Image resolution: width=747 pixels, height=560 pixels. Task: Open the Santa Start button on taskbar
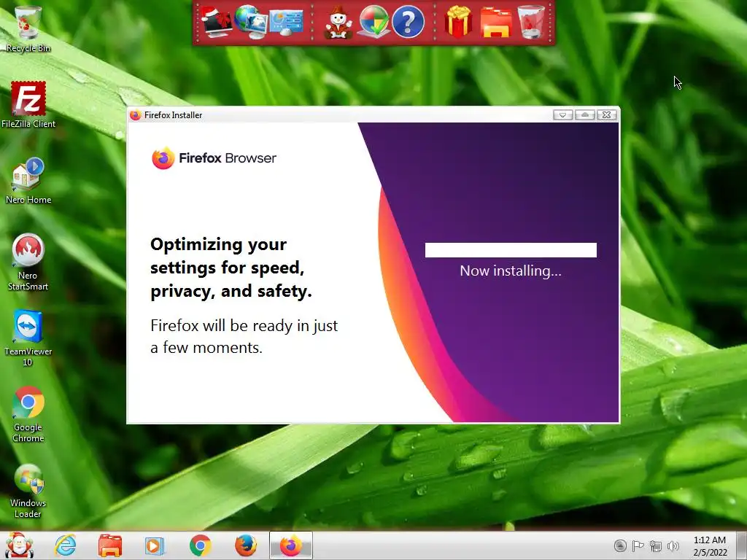[x=18, y=545]
